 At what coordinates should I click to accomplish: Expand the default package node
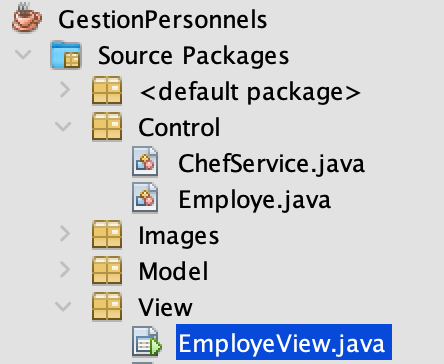[65, 90]
